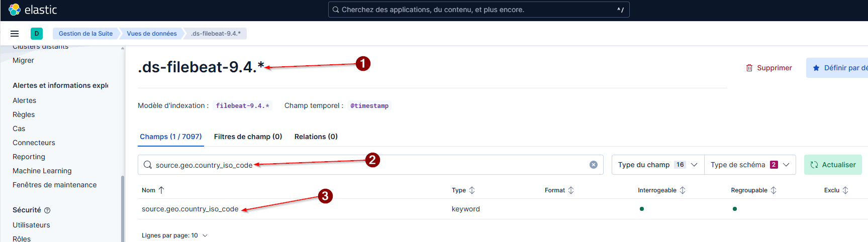
Task: Open Migrer in the sidebar
Action: point(23,60)
